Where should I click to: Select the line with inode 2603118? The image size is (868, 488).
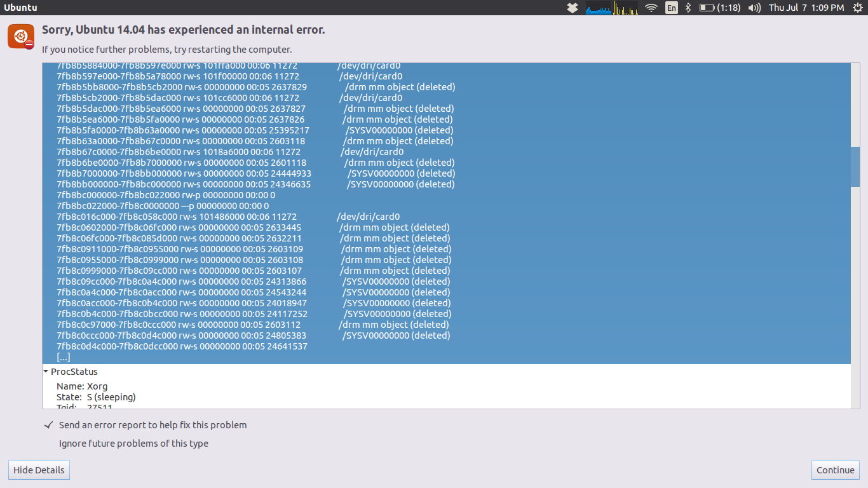(x=255, y=141)
